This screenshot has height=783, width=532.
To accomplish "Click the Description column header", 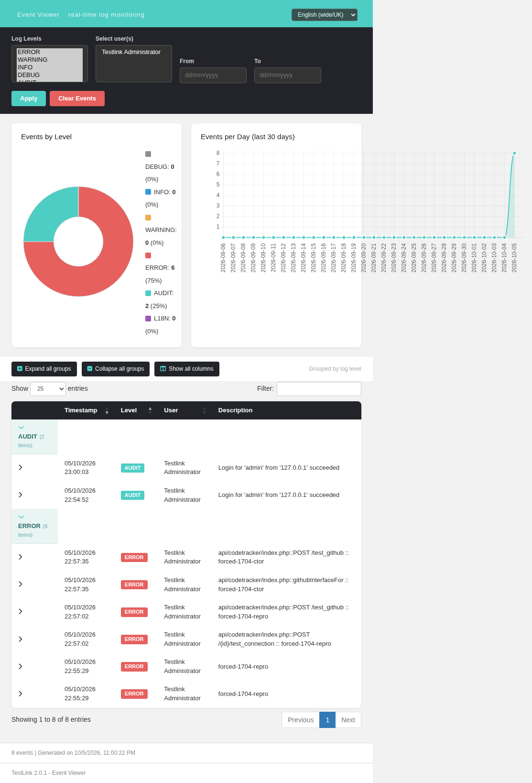I will [x=235, y=410].
